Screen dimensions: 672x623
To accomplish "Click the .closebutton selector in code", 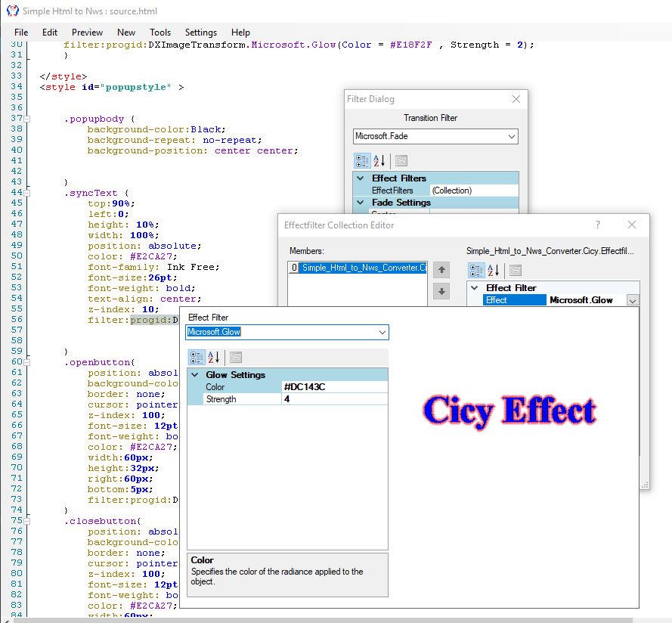I will pos(102,521).
